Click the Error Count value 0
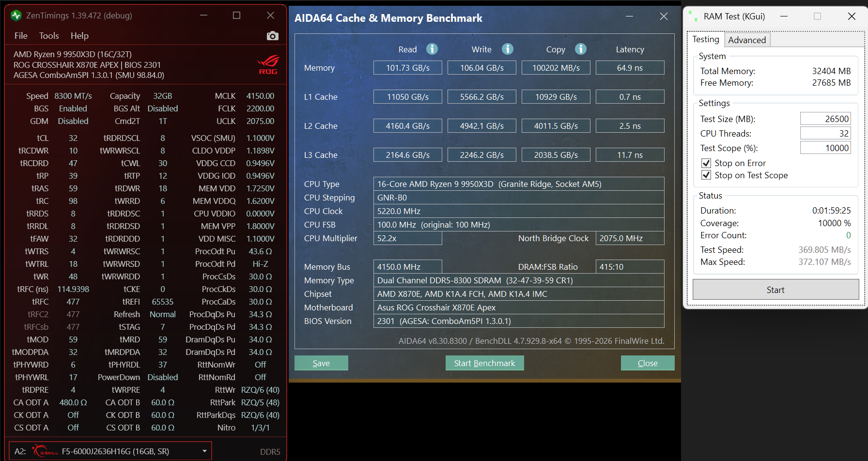The width and height of the screenshot is (868, 461). tap(848, 235)
